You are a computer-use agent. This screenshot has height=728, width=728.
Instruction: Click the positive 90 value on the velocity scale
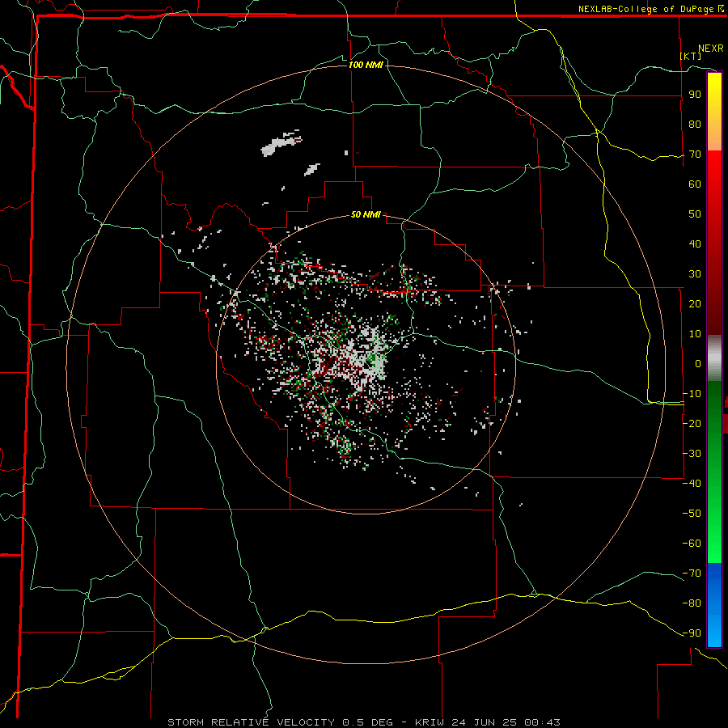[695, 95]
